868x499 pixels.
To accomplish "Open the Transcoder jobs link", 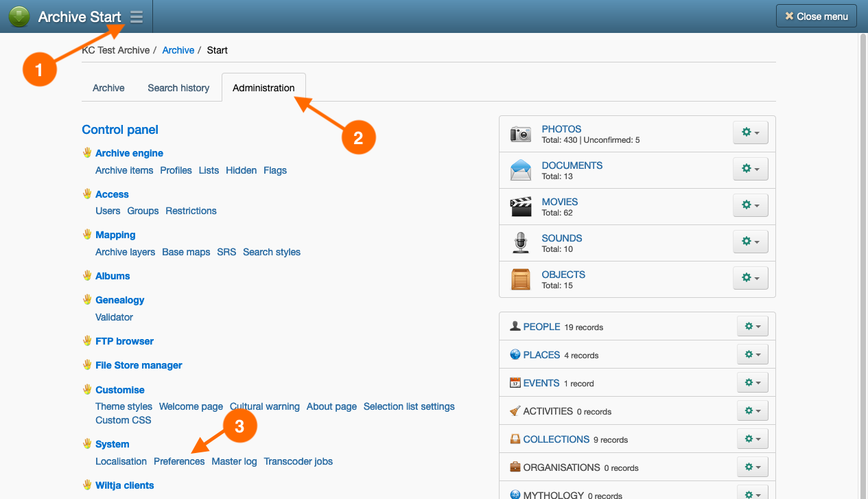I will (298, 461).
